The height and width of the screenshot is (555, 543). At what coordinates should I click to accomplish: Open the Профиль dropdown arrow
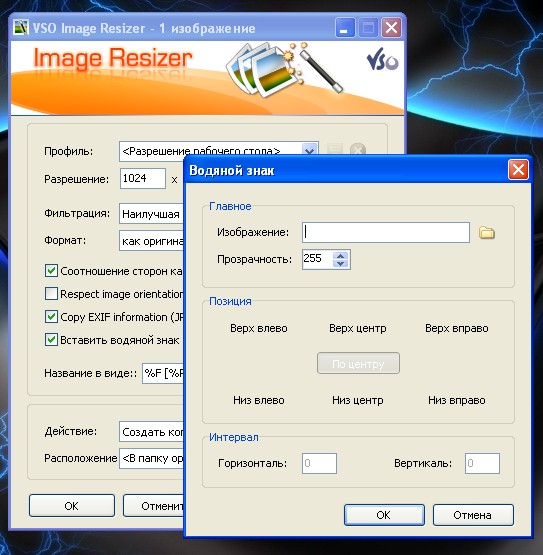pyautogui.click(x=309, y=149)
